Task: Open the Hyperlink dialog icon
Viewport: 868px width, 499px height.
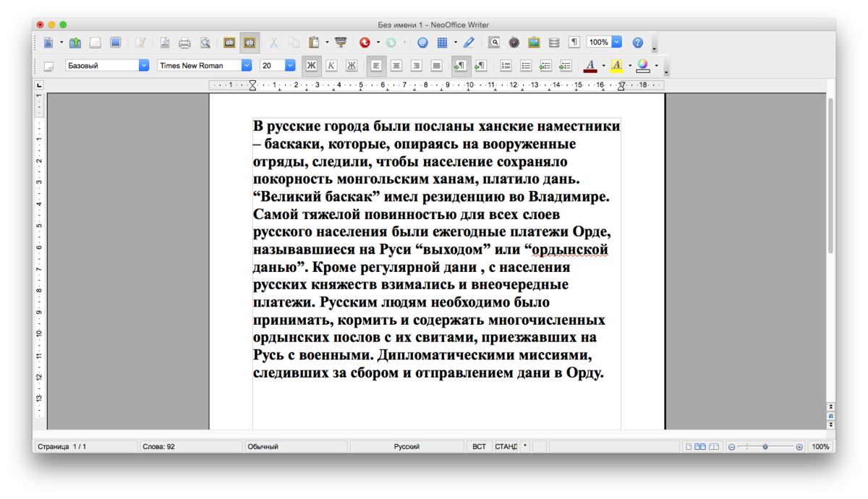Action: point(422,43)
